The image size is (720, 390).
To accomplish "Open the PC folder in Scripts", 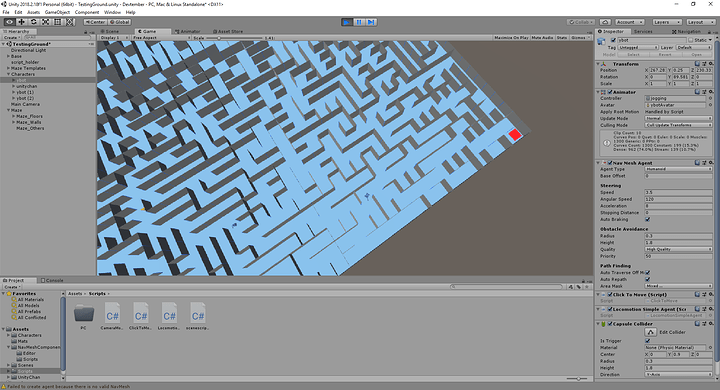I will 84,316.
